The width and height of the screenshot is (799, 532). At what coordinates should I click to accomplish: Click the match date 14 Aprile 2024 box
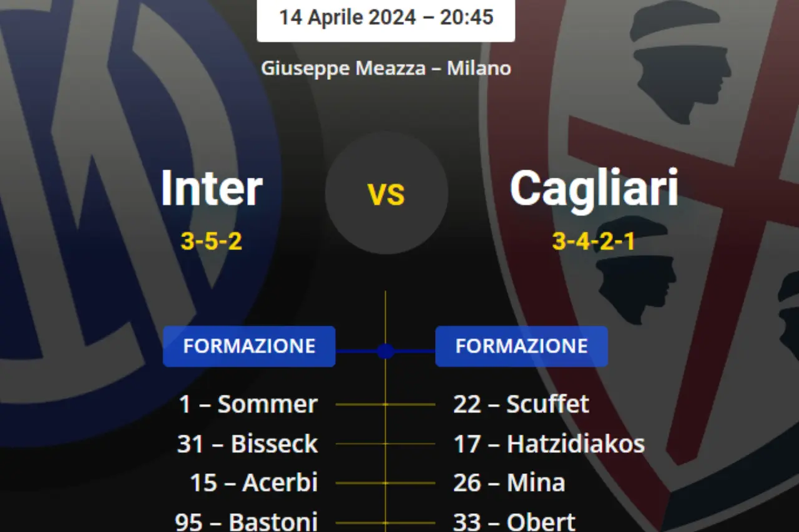(x=386, y=17)
